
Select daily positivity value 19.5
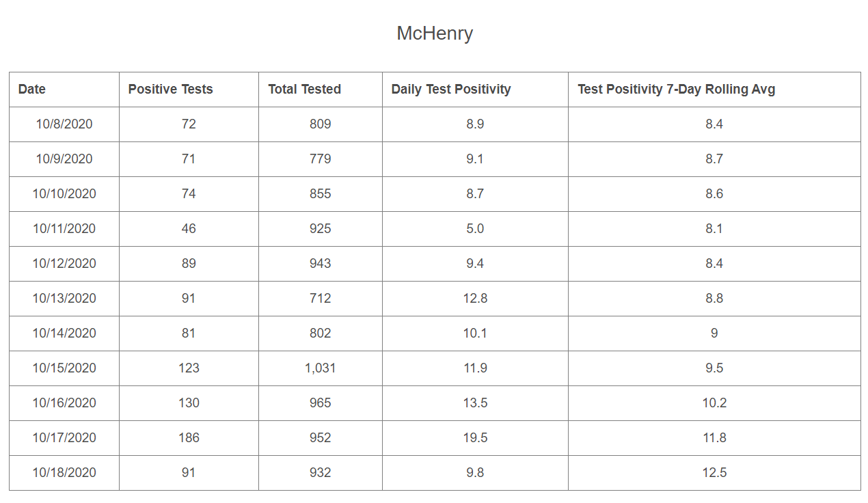pyautogui.click(x=475, y=437)
